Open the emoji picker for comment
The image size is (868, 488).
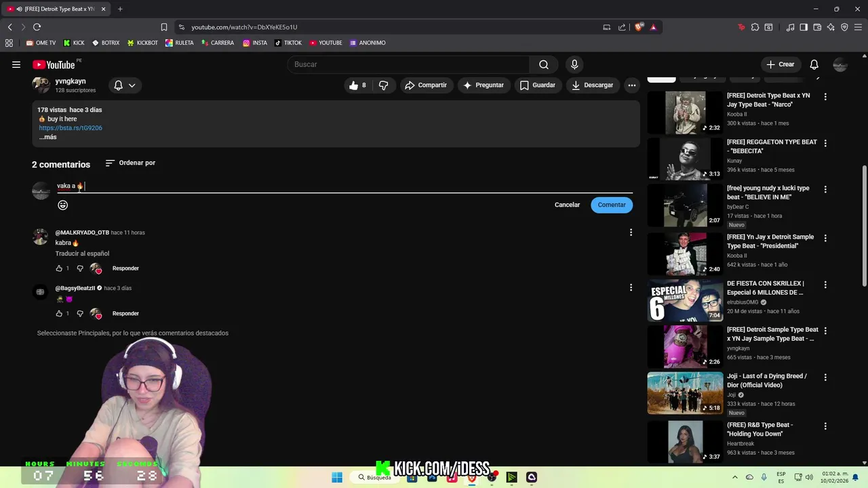(x=62, y=205)
